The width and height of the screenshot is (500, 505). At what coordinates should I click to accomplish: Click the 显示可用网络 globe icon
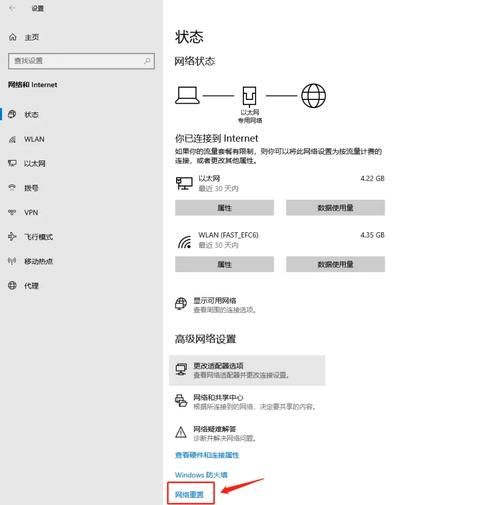tap(181, 304)
